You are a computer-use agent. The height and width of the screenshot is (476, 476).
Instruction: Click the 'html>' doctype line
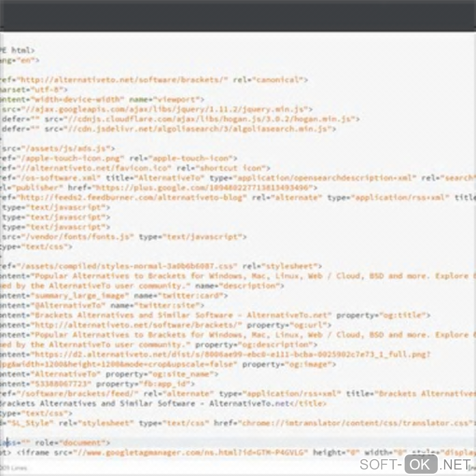point(17,50)
